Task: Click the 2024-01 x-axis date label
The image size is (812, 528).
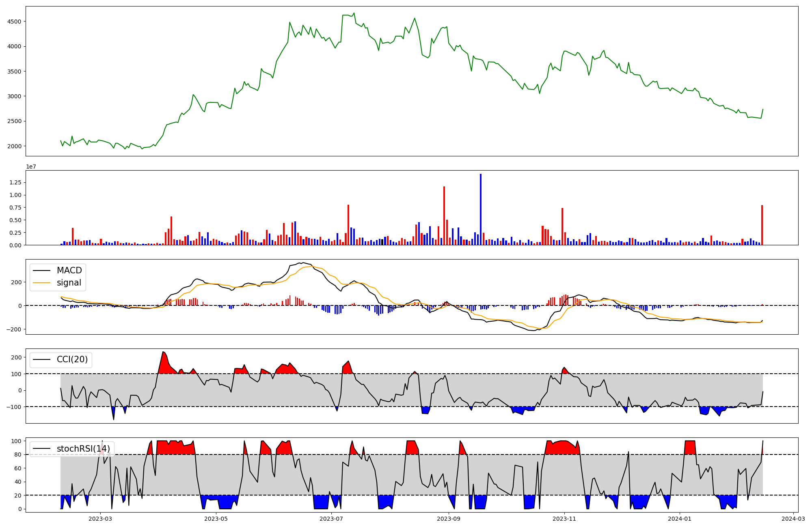Action: (x=680, y=518)
